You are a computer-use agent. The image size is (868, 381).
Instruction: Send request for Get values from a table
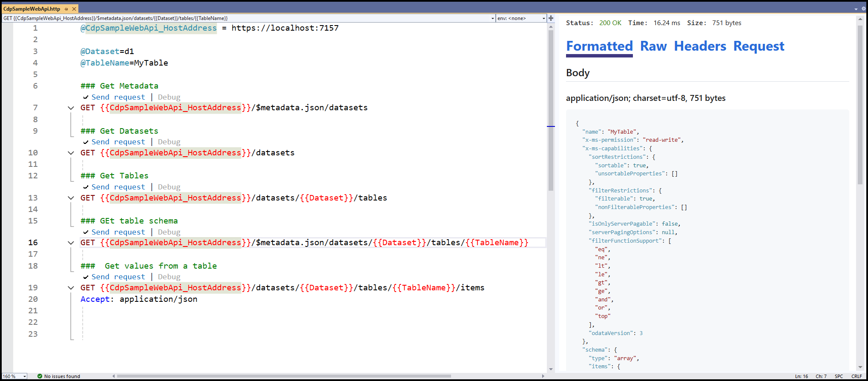[x=118, y=277]
